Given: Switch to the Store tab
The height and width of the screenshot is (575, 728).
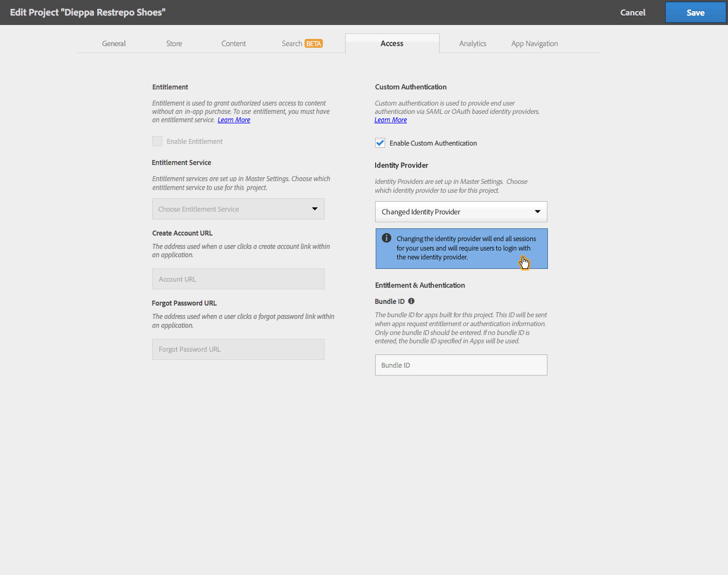Looking at the screenshot, I should 174,43.
